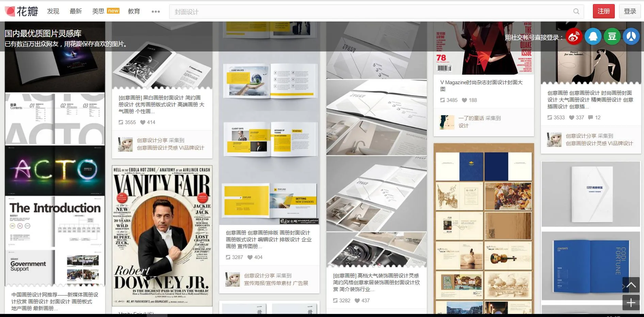Click the description starting '[创意画册] 高档大气装饰画册'
Viewport: 644px width, 317px height.
point(376,283)
